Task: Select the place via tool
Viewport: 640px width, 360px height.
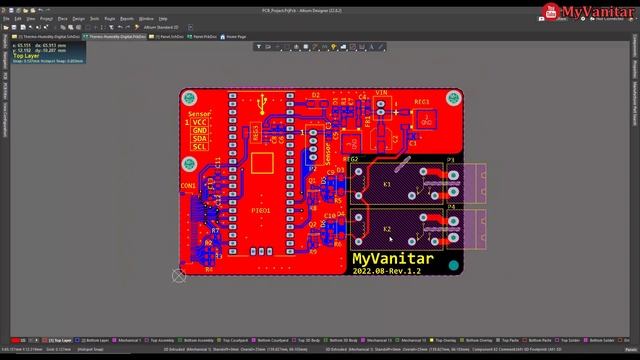Action: [x=333, y=47]
